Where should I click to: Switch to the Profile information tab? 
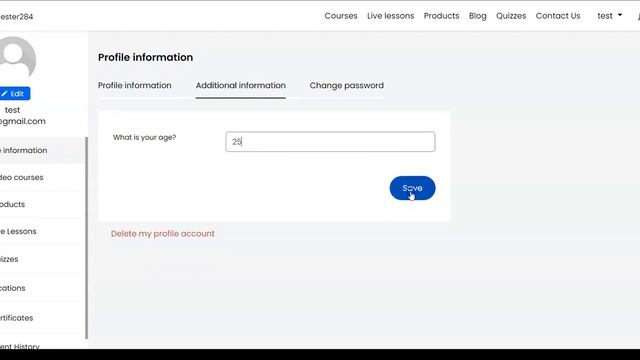134,86
